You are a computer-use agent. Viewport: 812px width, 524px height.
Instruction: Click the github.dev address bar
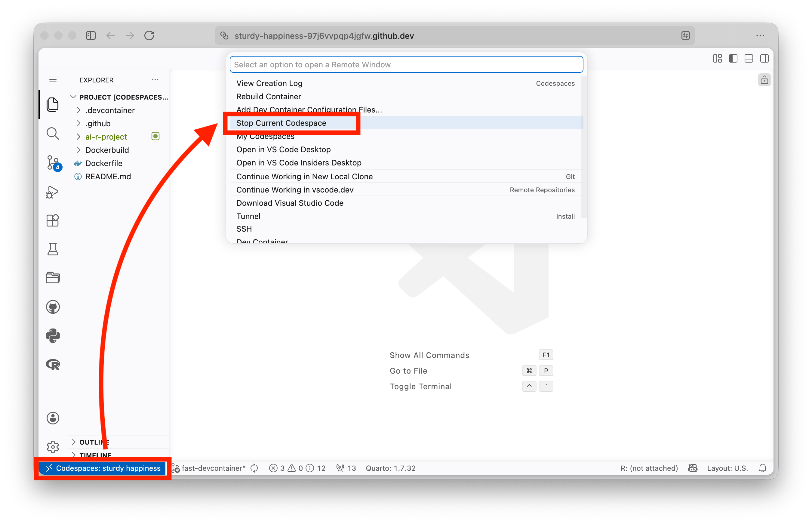(x=454, y=36)
